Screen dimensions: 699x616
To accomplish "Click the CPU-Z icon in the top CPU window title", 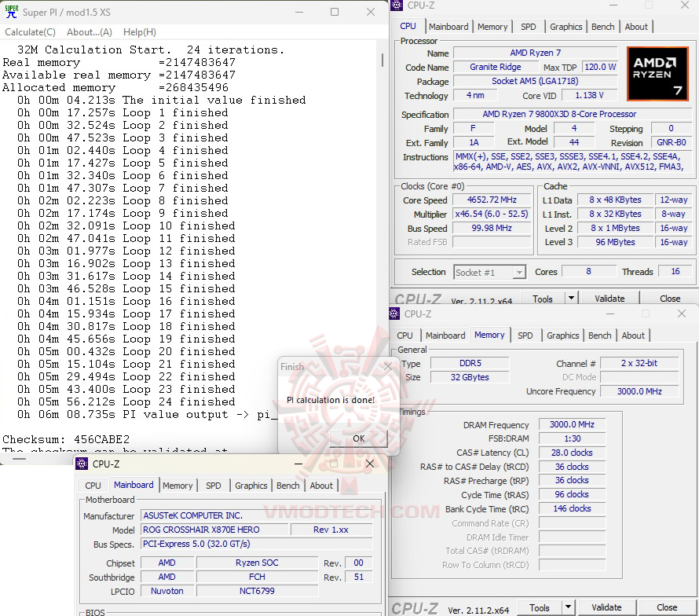I will point(397,5).
